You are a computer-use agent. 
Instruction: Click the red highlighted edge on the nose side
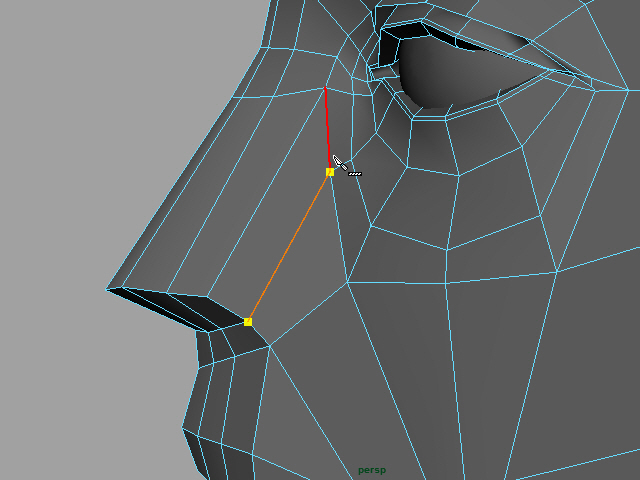(327, 127)
